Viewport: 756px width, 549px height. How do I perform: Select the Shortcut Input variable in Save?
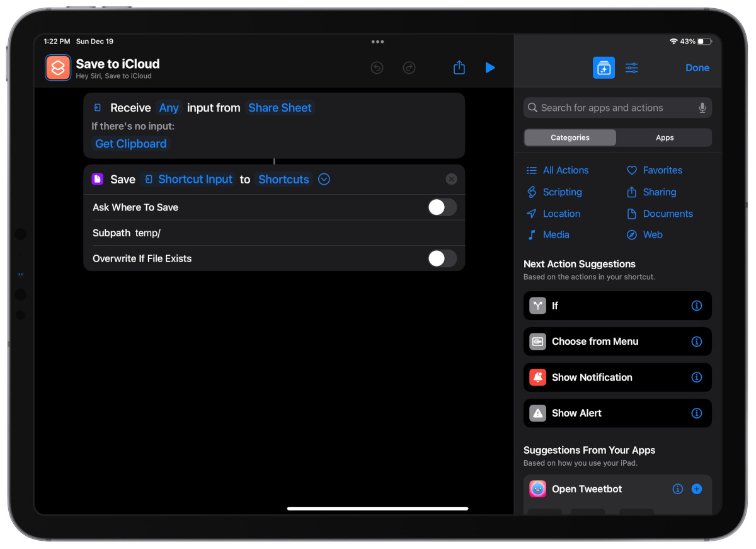point(189,180)
